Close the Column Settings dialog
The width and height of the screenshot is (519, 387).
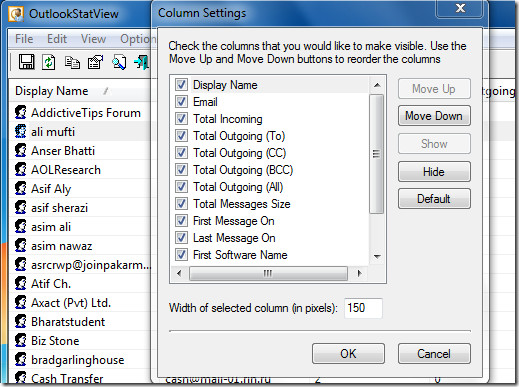pyautogui.click(x=460, y=8)
